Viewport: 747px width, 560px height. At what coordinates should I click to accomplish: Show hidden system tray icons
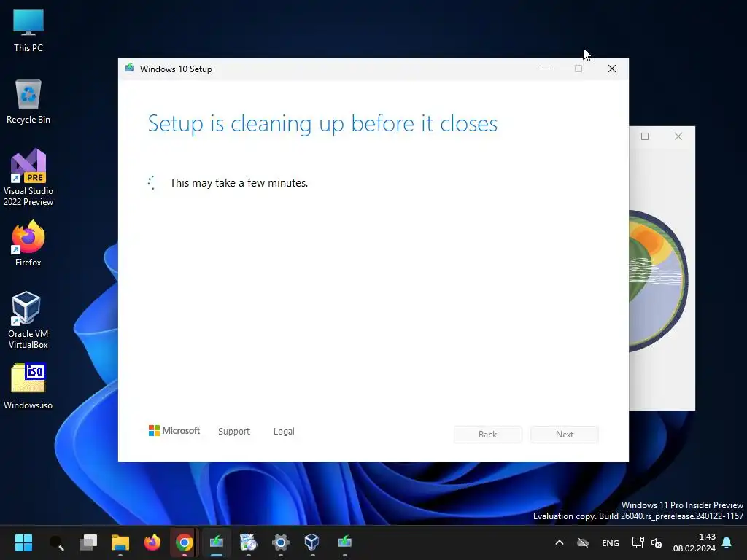560,542
